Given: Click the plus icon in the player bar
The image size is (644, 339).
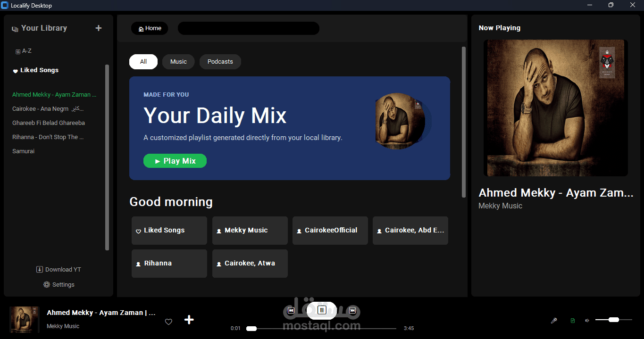Looking at the screenshot, I should (189, 320).
